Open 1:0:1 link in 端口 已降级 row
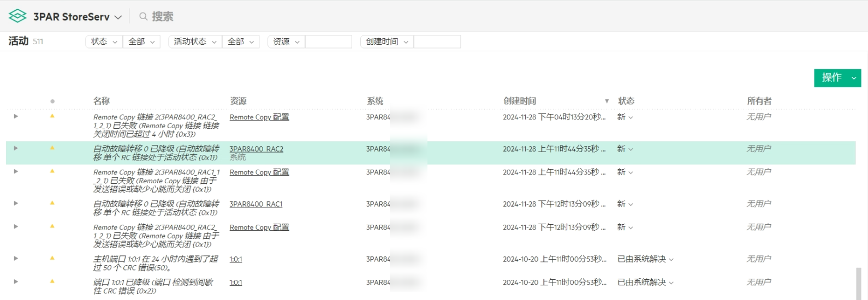This screenshot has width=868, height=300. pos(236,283)
